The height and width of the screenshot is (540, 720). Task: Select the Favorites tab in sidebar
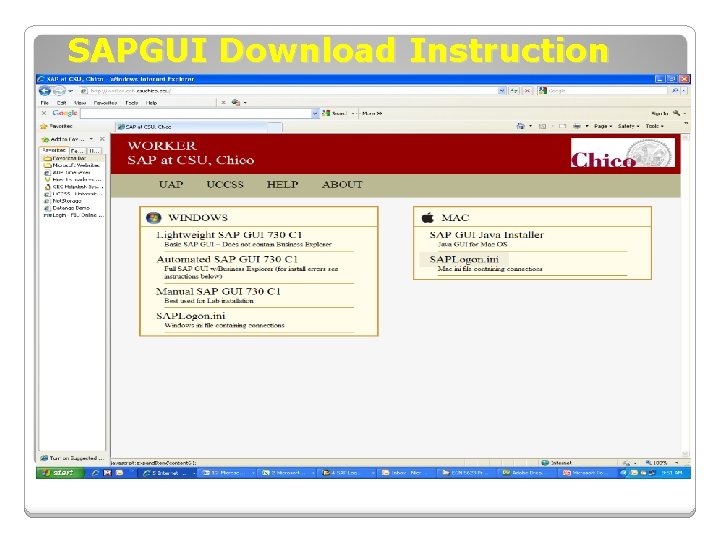point(54,150)
